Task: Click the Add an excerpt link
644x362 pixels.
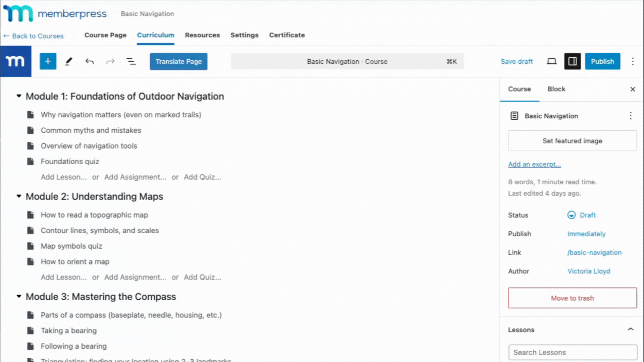Action: click(x=534, y=164)
